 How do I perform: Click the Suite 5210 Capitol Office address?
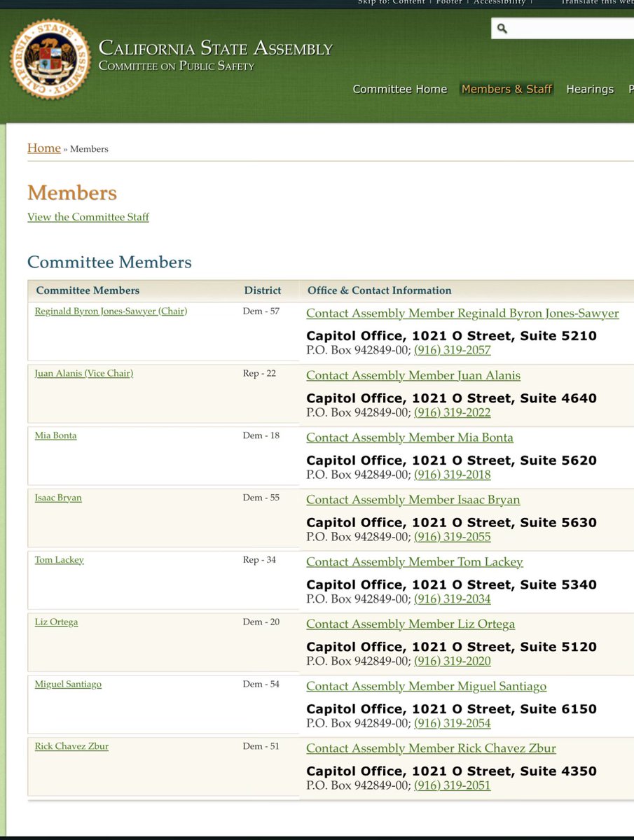tap(452, 336)
